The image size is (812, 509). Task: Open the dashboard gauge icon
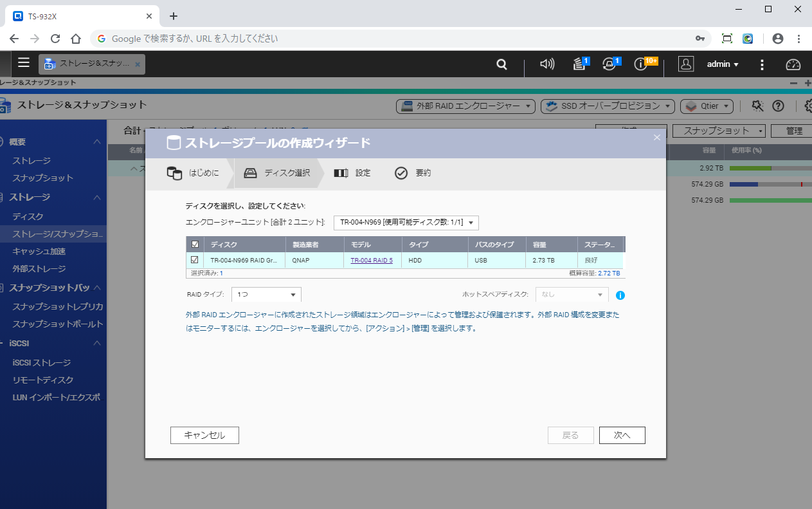point(793,64)
